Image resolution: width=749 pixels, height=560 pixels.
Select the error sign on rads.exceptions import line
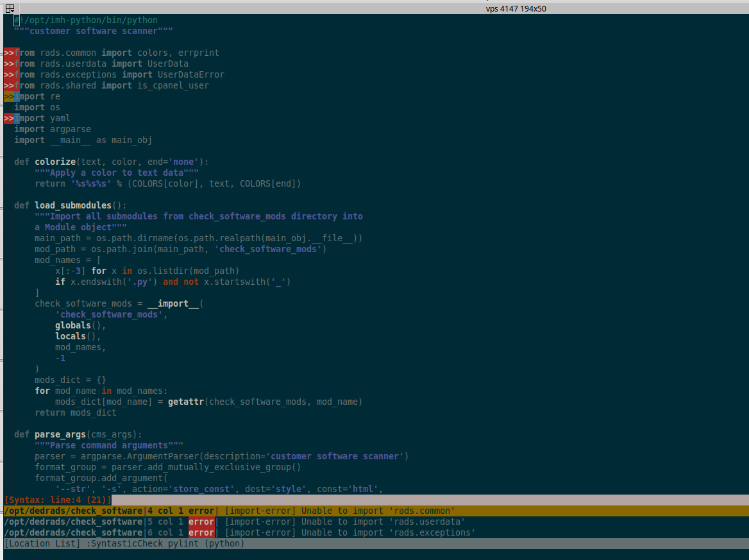point(8,75)
